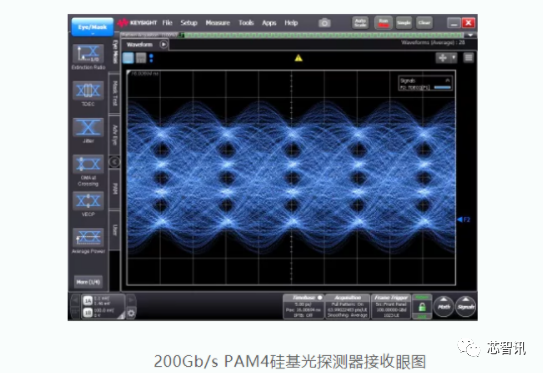Click the Auto Scale button
Screen dimensions: 543x373
[x=360, y=23]
